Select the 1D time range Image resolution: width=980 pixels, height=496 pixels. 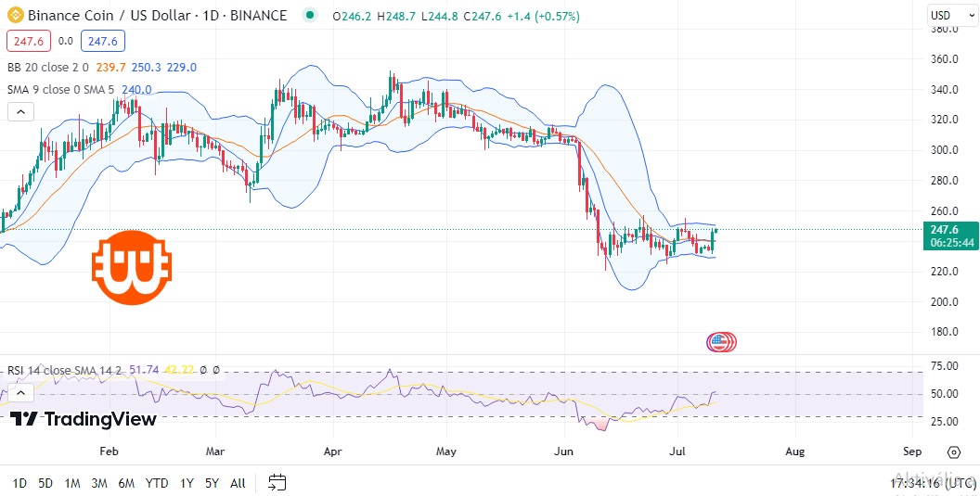tap(20, 483)
